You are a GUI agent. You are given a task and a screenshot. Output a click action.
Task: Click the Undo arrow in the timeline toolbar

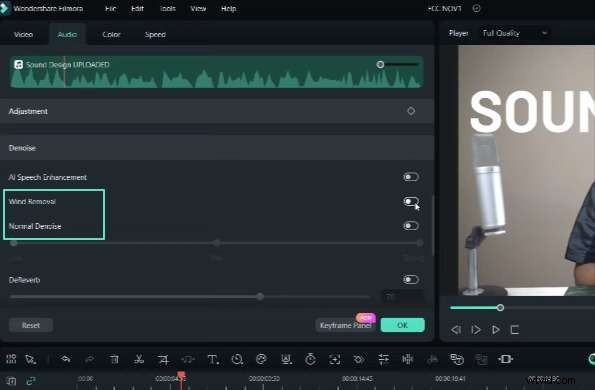(66, 359)
